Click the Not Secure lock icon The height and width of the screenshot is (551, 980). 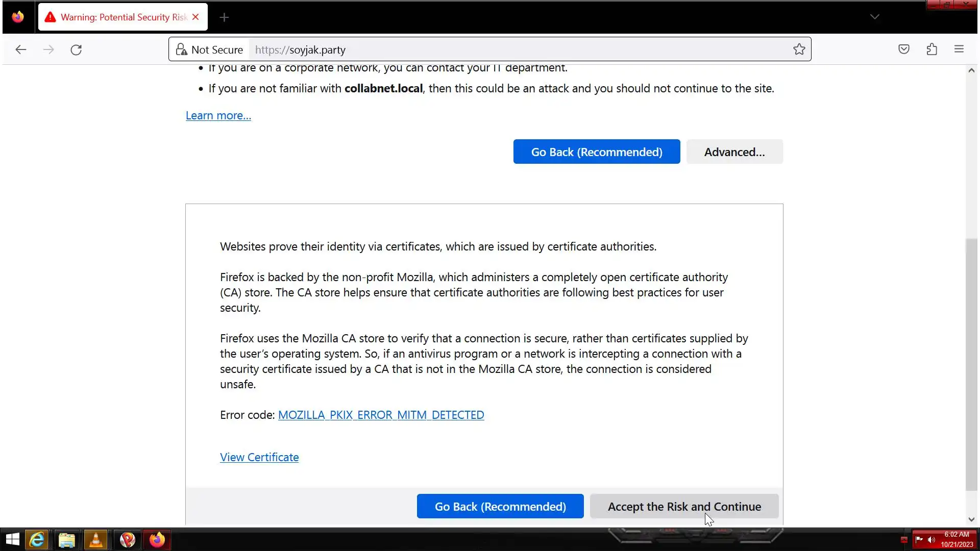[x=181, y=49]
